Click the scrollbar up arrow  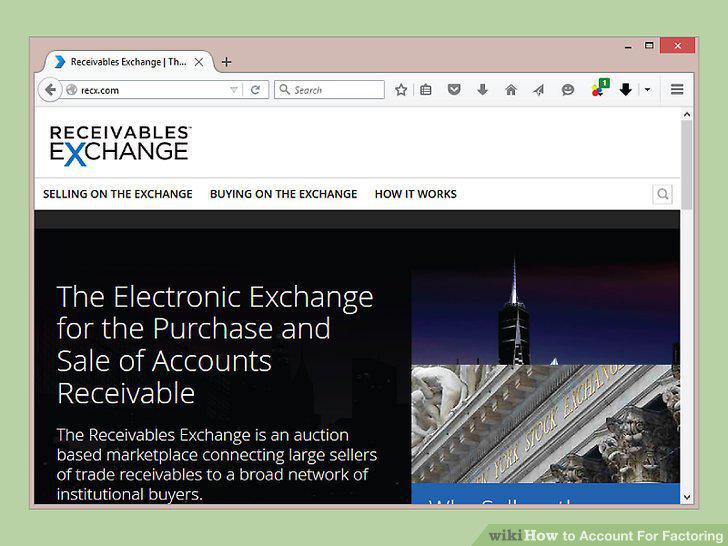pos(687,114)
